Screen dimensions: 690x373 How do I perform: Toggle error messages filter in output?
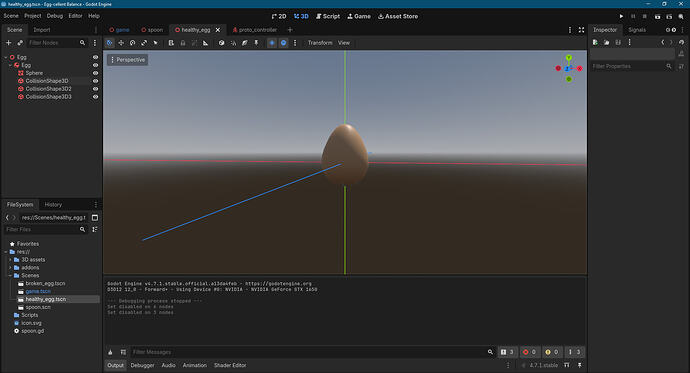pos(529,352)
